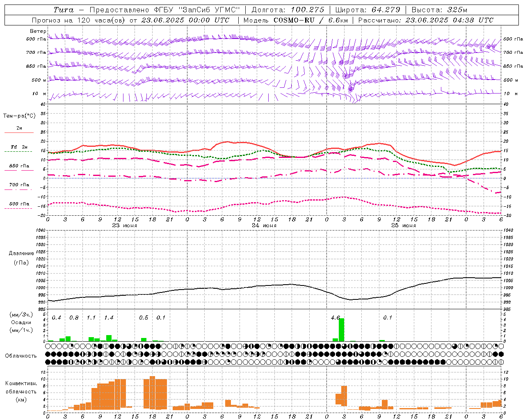Click the dashed Td 2м legend line sample
This screenshot has height=420, width=525.
(19, 152)
